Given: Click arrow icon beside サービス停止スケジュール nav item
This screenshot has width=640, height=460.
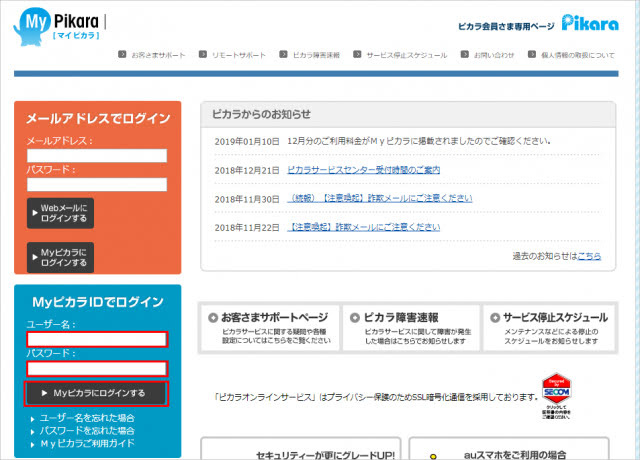Looking at the screenshot, I should click(357, 54).
